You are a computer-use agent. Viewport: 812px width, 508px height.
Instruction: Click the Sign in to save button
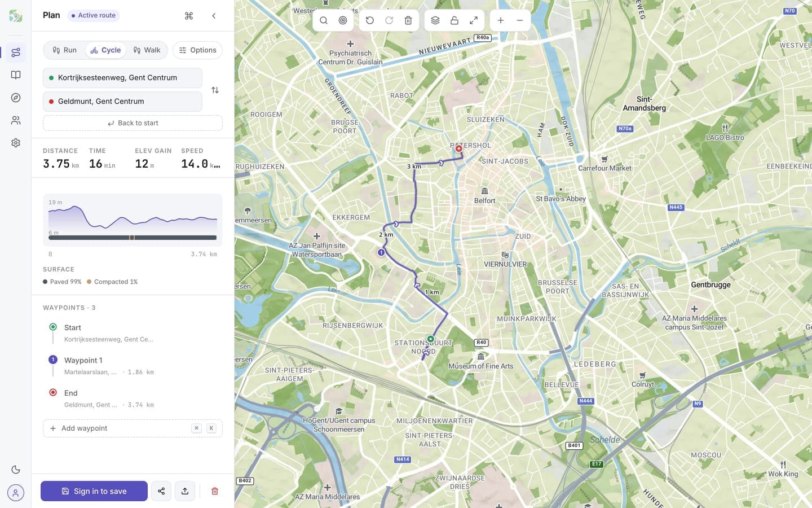click(94, 491)
